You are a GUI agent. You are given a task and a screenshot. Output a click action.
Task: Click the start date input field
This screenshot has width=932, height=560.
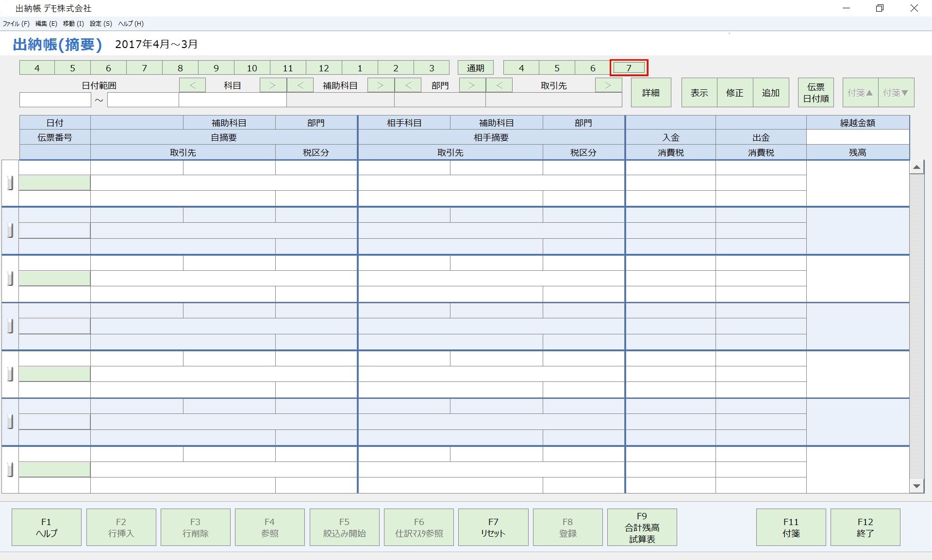click(x=55, y=99)
